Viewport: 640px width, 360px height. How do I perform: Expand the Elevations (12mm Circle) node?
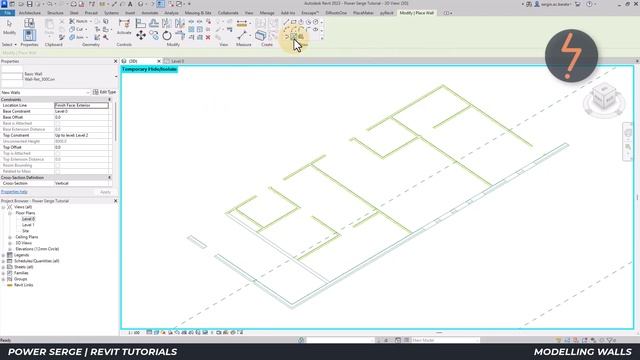coord(10,249)
